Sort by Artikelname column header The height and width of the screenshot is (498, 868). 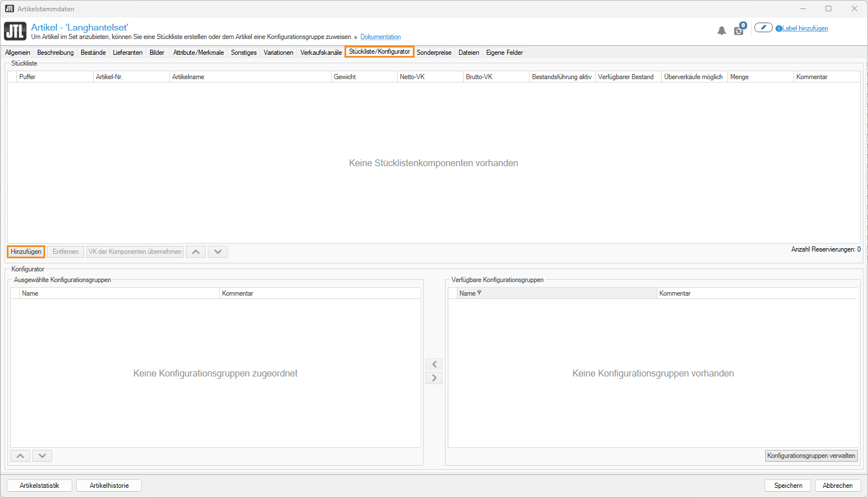(250, 77)
